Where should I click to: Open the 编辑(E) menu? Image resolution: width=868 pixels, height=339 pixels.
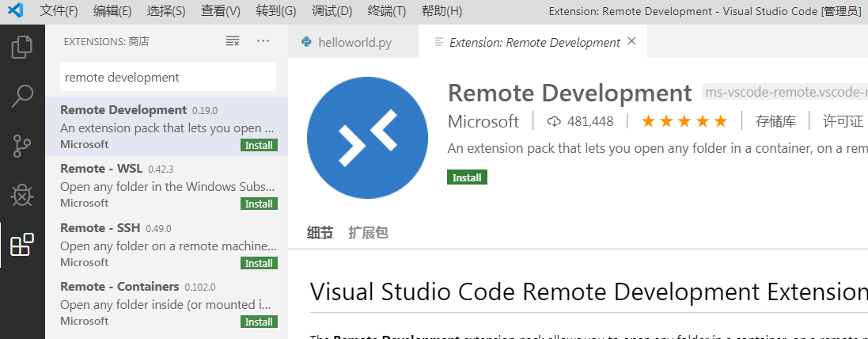click(x=112, y=11)
